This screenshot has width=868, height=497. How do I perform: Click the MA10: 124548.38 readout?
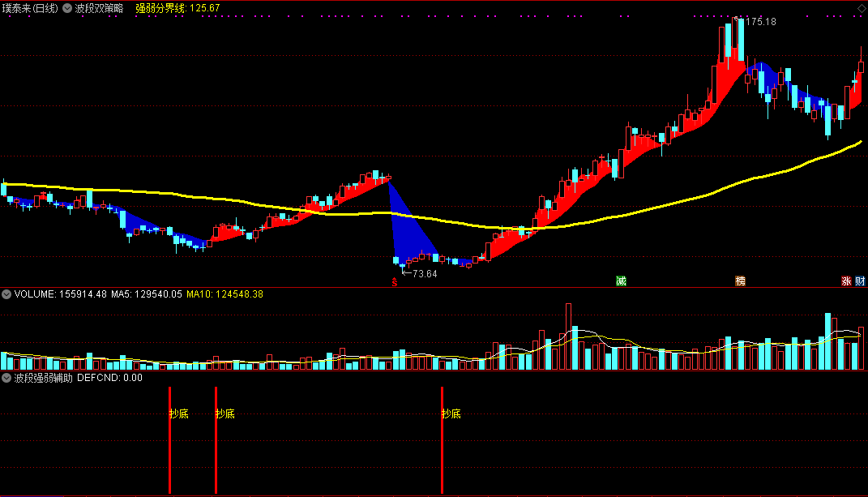pos(224,294)
